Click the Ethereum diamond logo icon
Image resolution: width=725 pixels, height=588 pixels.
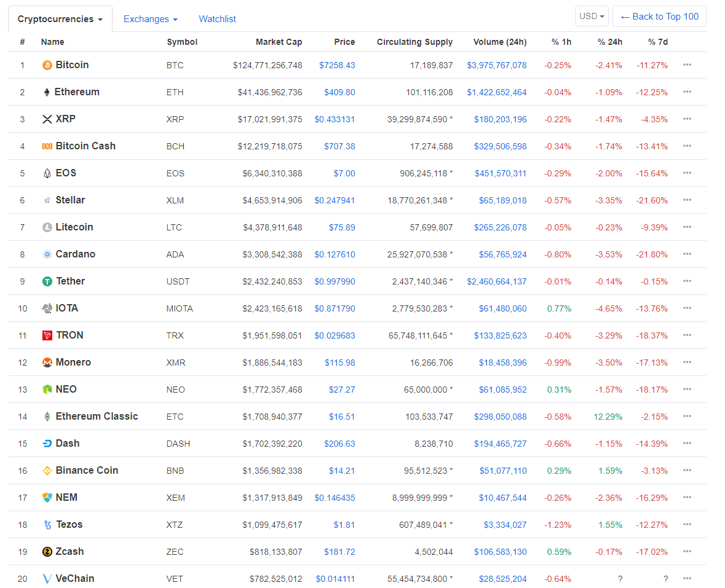(47, 92)
